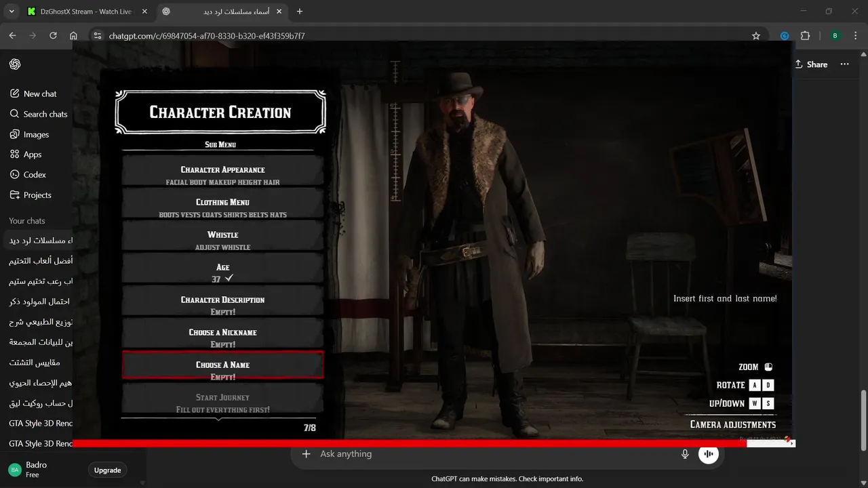Click the Character Creation title banner
Viewport: 868px width, 488px height.
tap(220, 113)
